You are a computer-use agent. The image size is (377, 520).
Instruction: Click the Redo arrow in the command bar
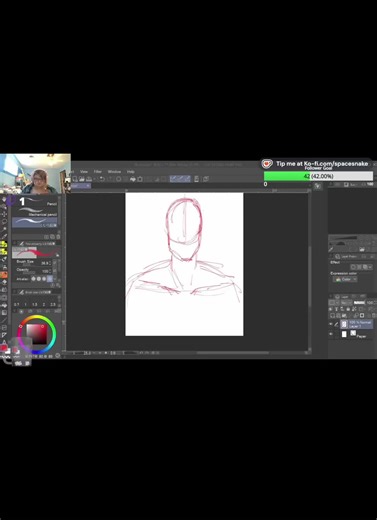point(110,179)
